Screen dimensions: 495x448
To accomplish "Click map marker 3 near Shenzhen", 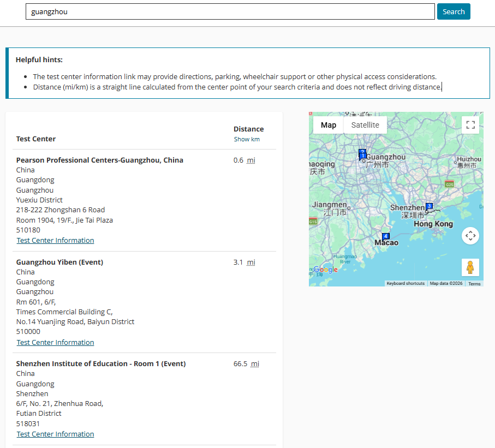I will (x=429, y=206).
